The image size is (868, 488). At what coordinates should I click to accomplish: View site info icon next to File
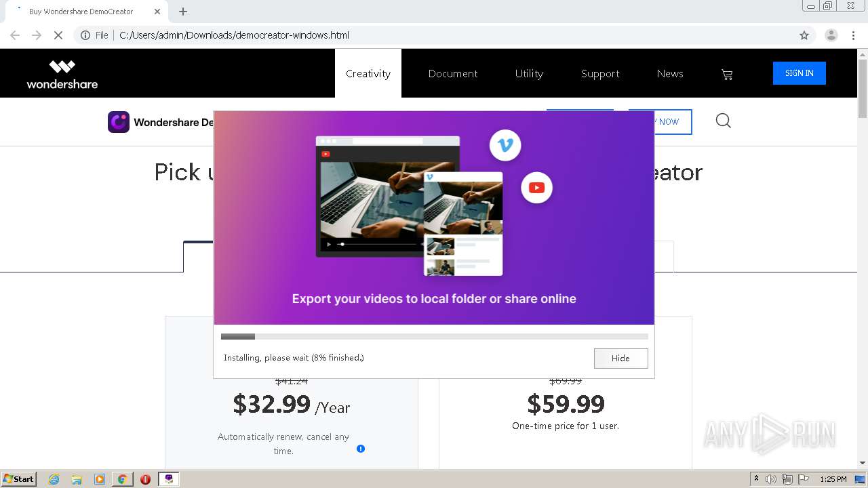pos(85,35)
